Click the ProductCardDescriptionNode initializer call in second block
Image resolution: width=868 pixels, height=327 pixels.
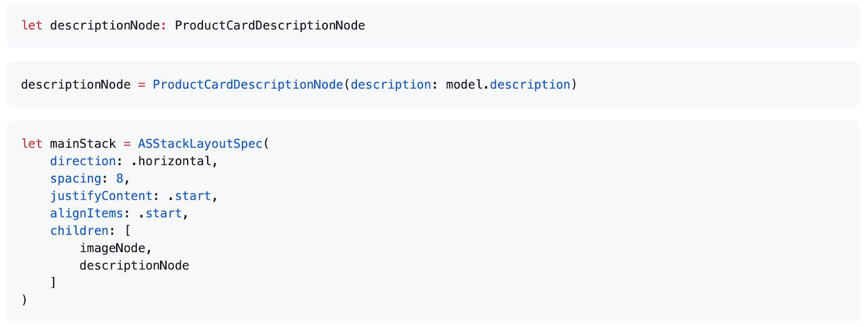pos(247,85)
